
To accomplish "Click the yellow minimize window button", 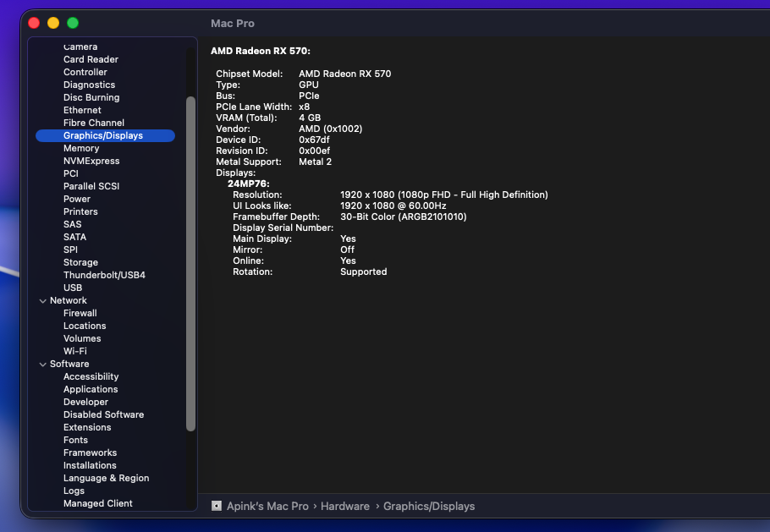I will (x=53, y=23).
